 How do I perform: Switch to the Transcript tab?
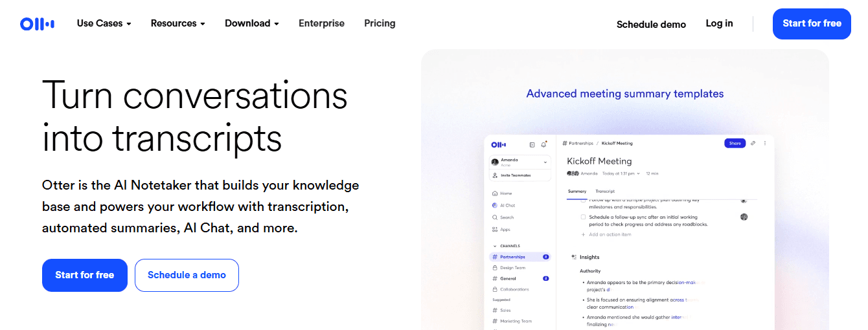605,192
